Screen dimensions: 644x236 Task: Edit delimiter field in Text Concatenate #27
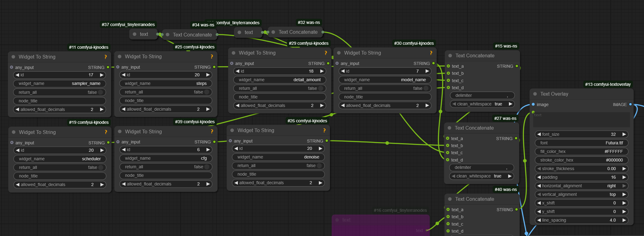pos(482,167)
